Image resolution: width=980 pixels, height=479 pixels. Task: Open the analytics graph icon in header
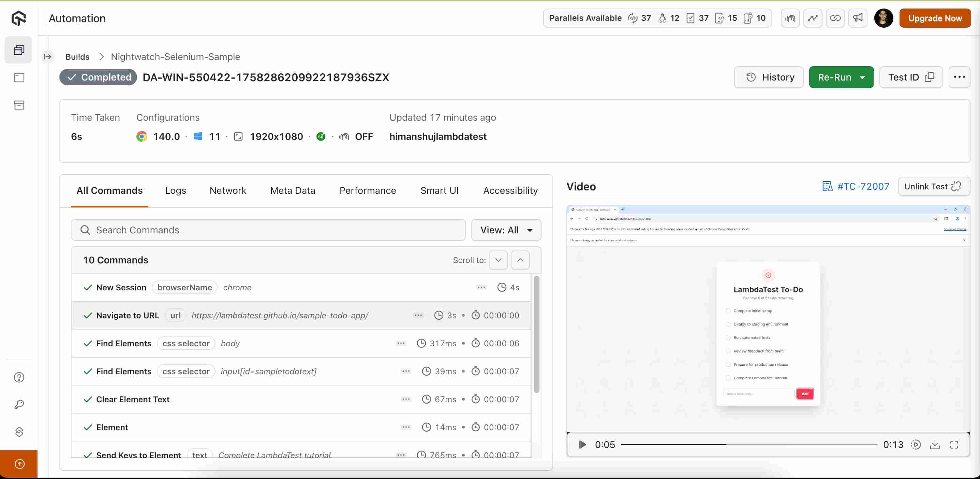point(813,18)
